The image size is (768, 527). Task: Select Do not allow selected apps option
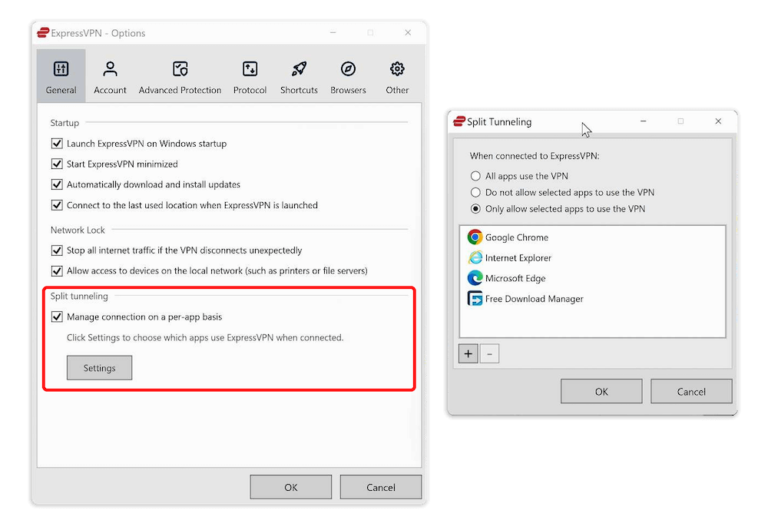(x=476, y=192)
